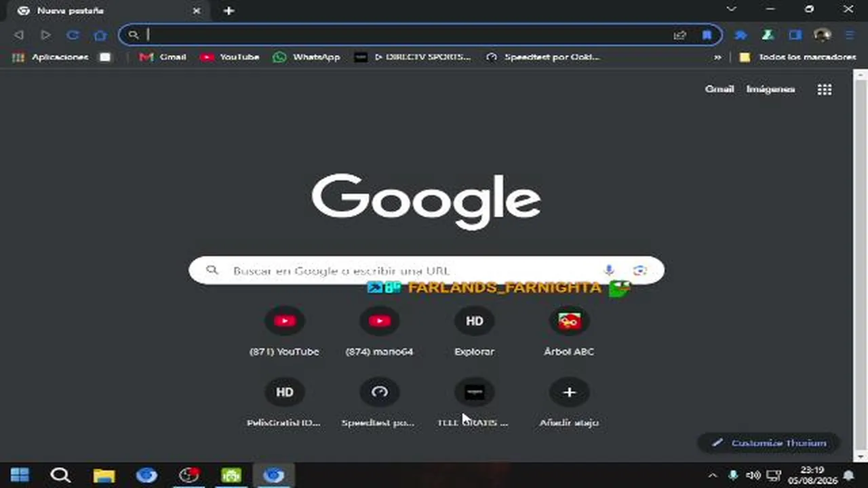Image resolution: width=868 pixels, height=488 pixels.
Task: Open the browser main menu icon
Action: point(850,35)
